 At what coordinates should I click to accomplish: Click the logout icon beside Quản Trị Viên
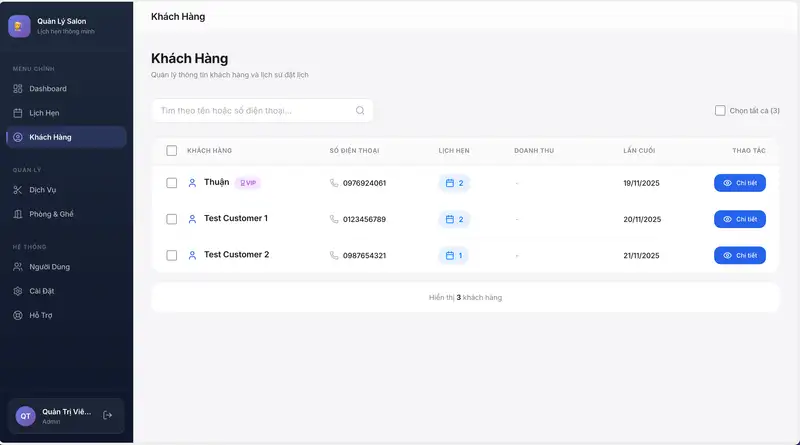[108, 415]
